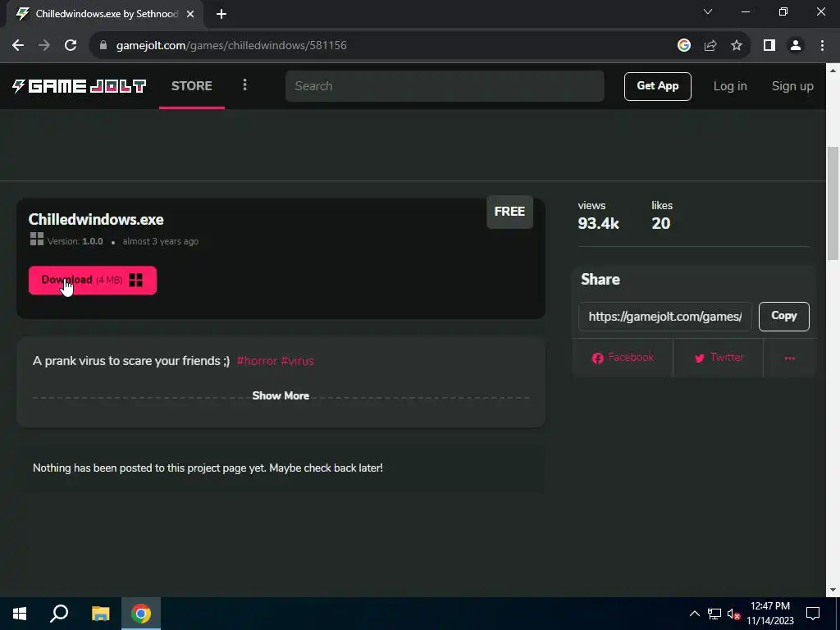Click the Google icon in address bar
840x630 pixels.
683,46
